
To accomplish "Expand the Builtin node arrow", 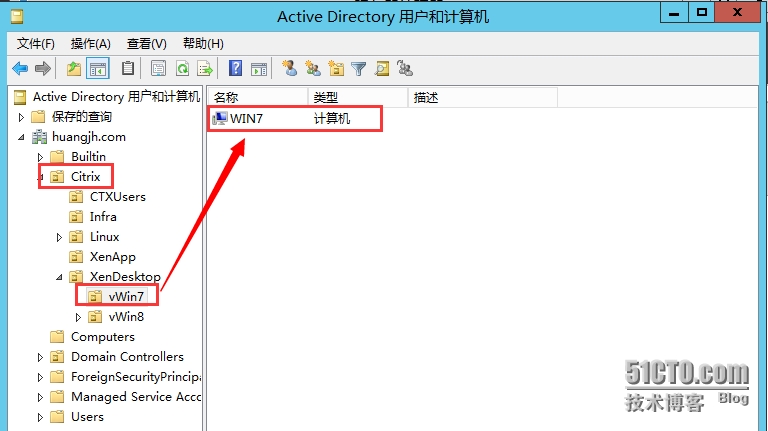I will tap(40, 157).
